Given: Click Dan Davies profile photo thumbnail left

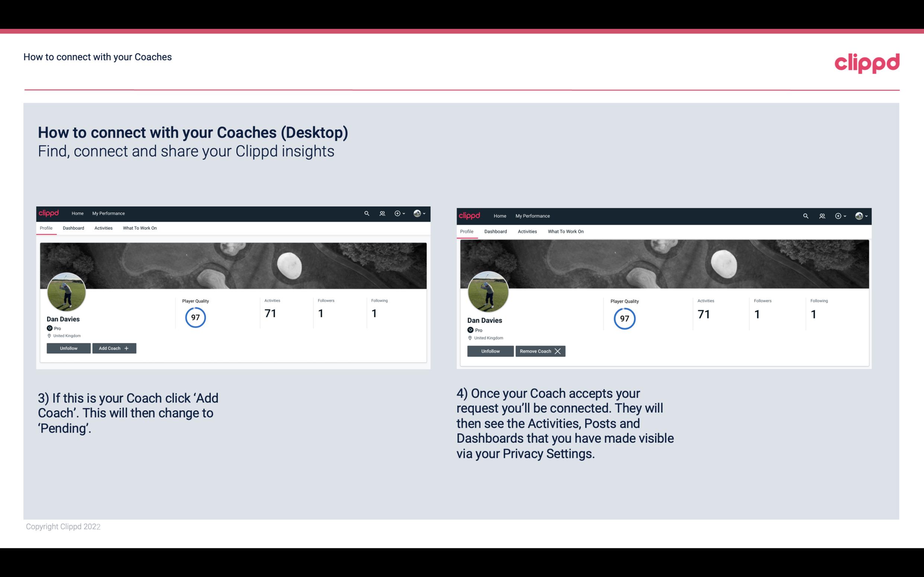Looking at the screenshot, I should pyautogui.click(x=67, y=291).
